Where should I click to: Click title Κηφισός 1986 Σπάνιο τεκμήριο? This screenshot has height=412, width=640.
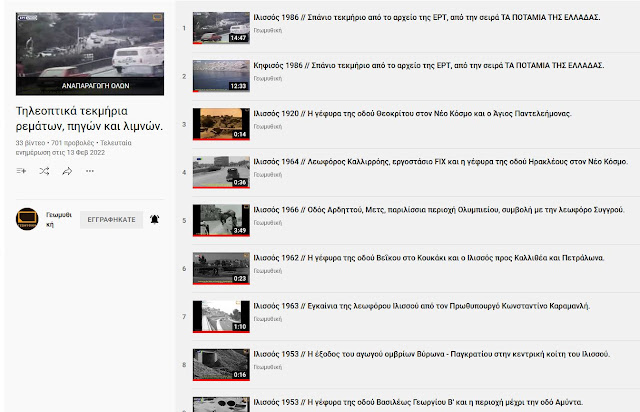click(429, 65)
